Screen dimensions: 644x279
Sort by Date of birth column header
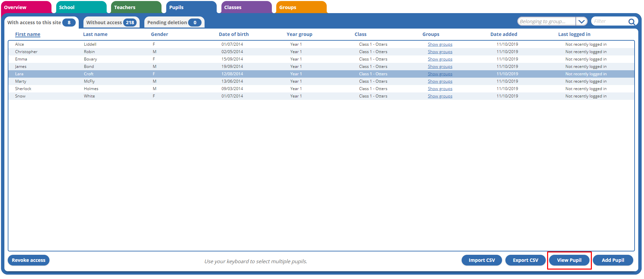[x=234, y=34]
